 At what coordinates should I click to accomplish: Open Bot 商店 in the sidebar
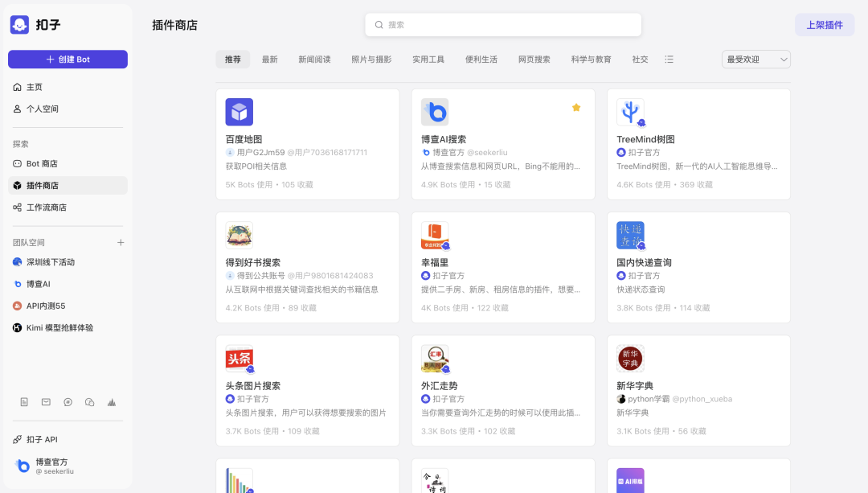pos(68,163)
